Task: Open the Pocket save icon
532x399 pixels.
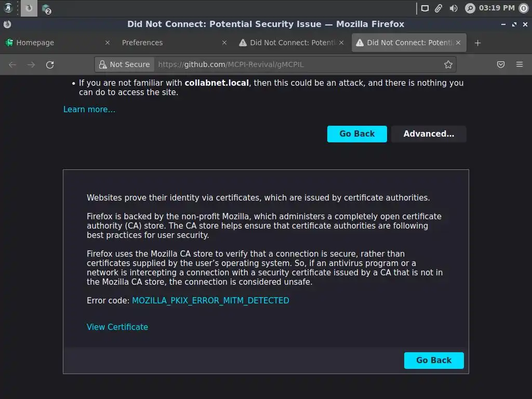Action: pos(501,64)
